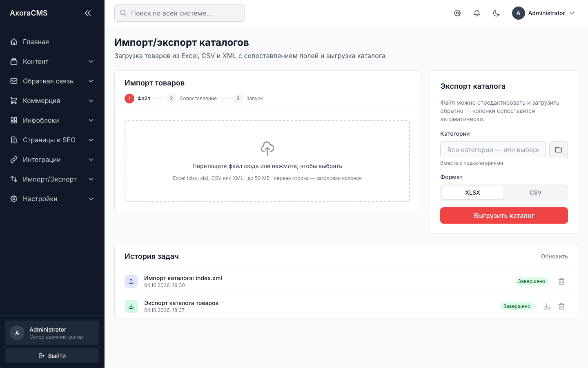Click download icon badge of export task
This screenshot has height=368, width=588.
[131, 306]
